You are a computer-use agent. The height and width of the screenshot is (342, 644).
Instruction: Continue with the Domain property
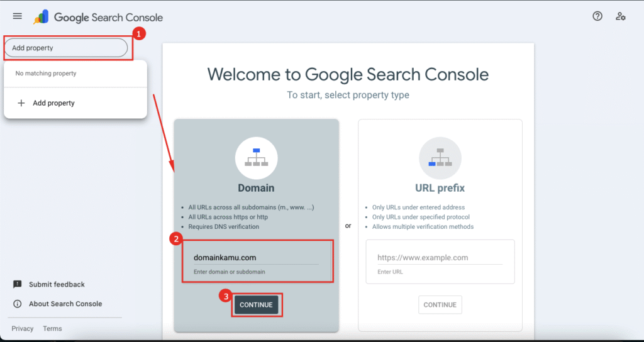coord(257,305)
